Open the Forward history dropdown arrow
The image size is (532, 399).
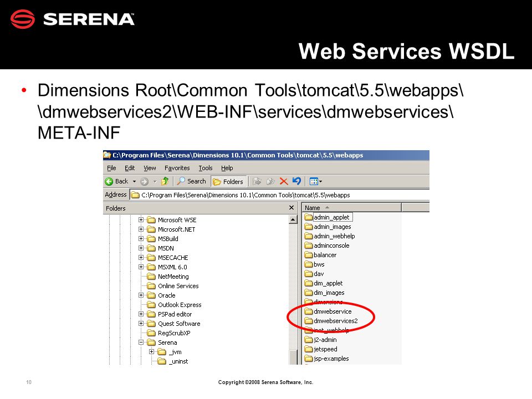155,182
